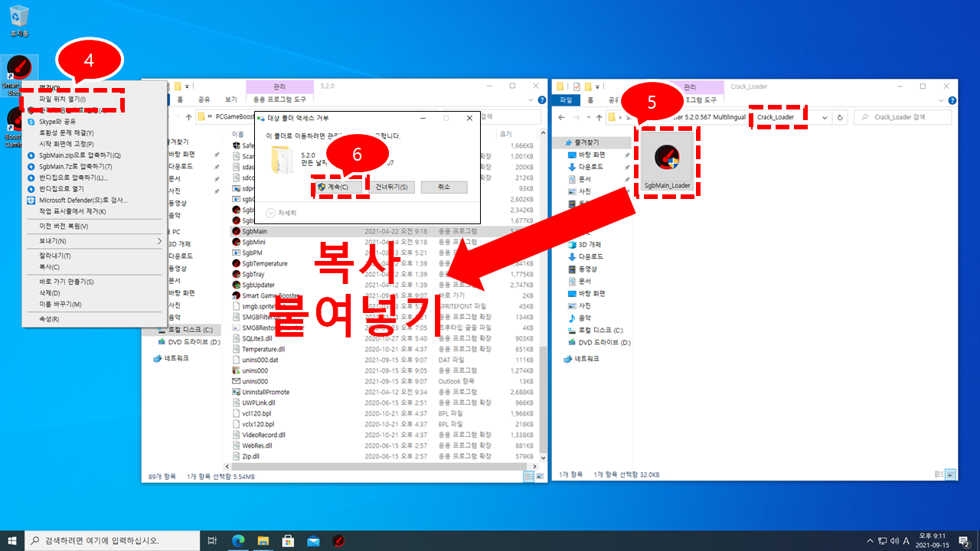Click the taskbar search box
The height and width of the screenshot is (551, 980).
[x=113, y=540]
